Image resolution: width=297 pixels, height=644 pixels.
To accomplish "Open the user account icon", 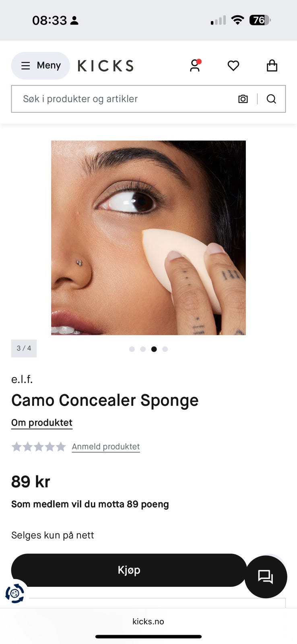I will pyautogui.click(x=195, y=66).
